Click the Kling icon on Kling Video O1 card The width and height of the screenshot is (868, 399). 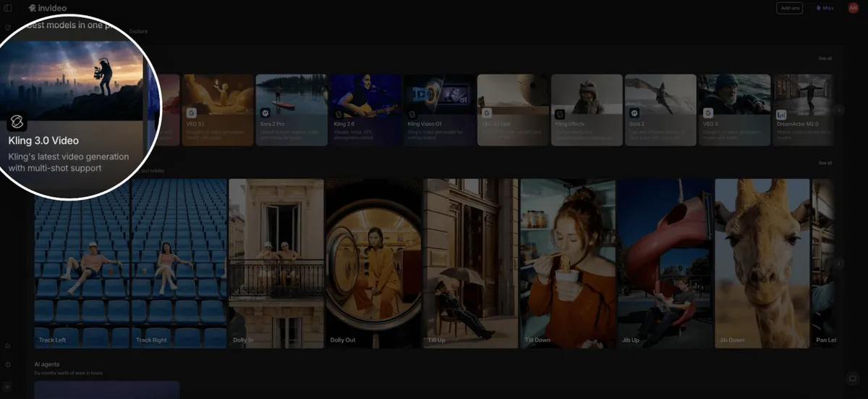pyautogui.click(x=412, y=113)
